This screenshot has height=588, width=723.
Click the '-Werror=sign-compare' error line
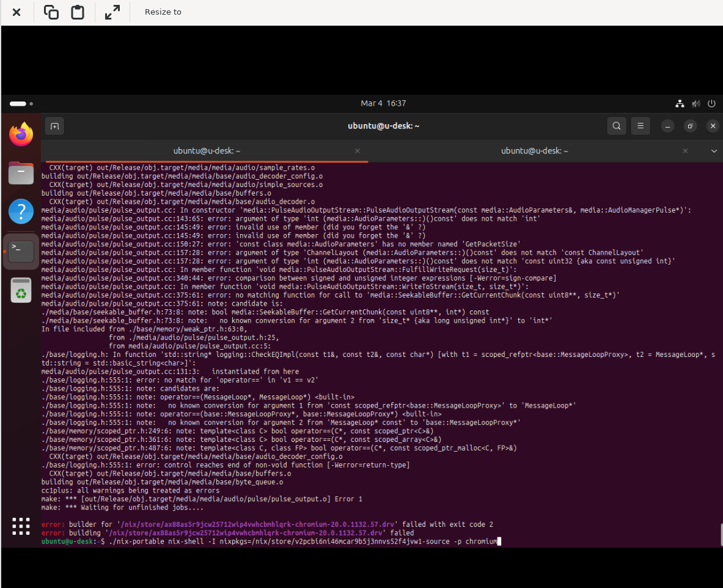pos(299,278)
